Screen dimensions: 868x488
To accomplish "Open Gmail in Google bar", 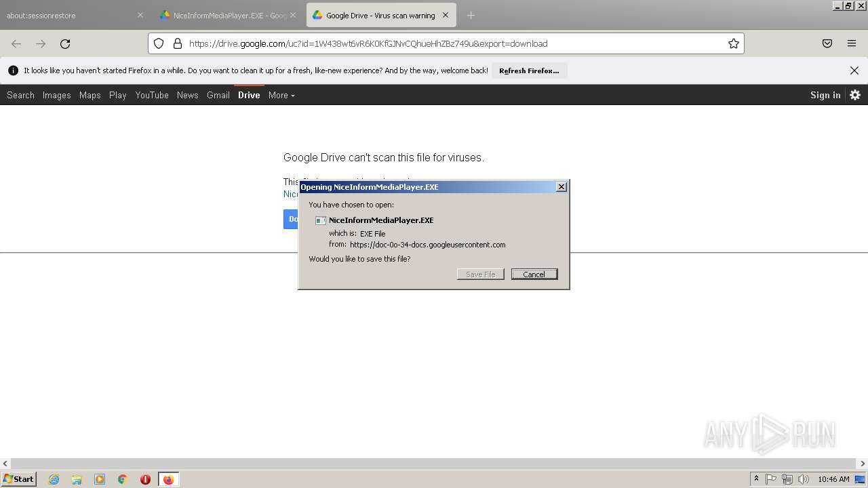I will tap(218, 95).
